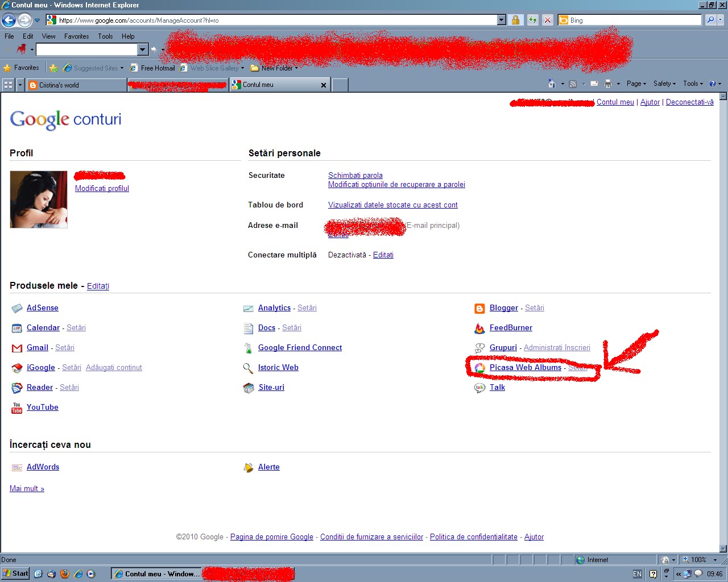Click the Alerte bell icon
The image size is (728, 582).
(x=248, y=468)
